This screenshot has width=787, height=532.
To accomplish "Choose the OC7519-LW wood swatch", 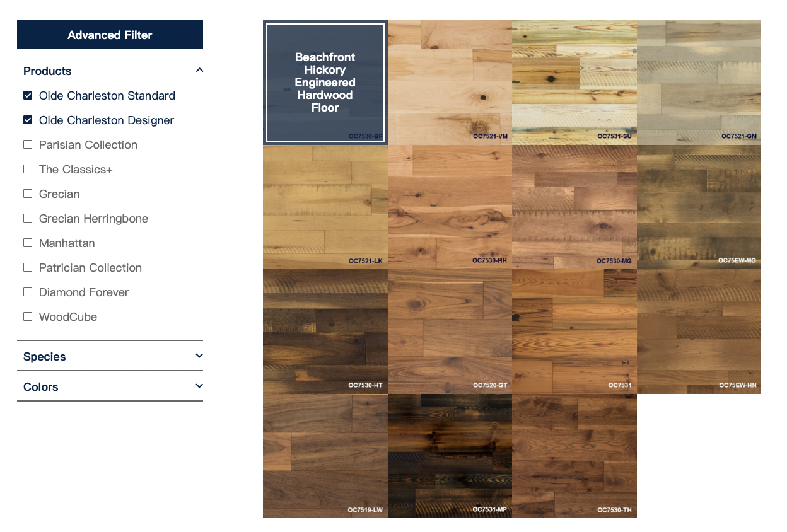I will (x=325, y=456).
